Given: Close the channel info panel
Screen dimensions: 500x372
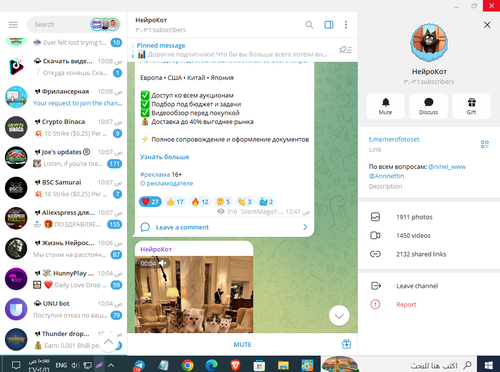Looking at the screenshot, I should coord(487,25).
